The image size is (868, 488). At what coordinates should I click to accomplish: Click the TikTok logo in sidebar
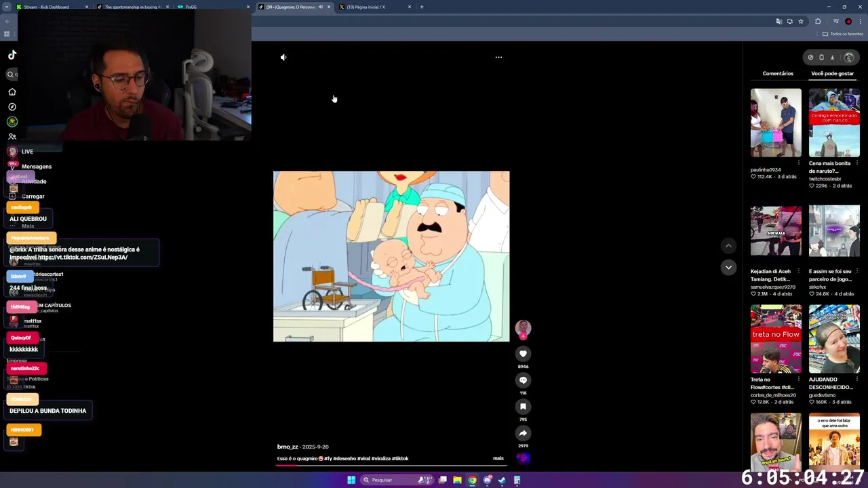click(12, 55)
